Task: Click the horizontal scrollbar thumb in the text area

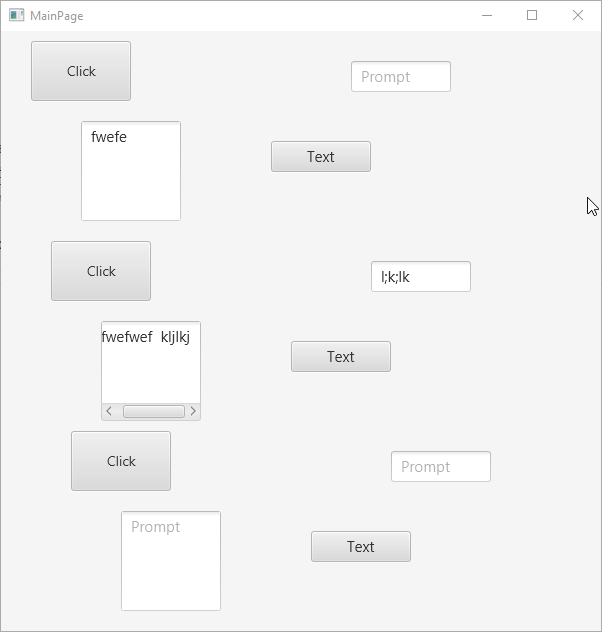Action: (153, 411)
